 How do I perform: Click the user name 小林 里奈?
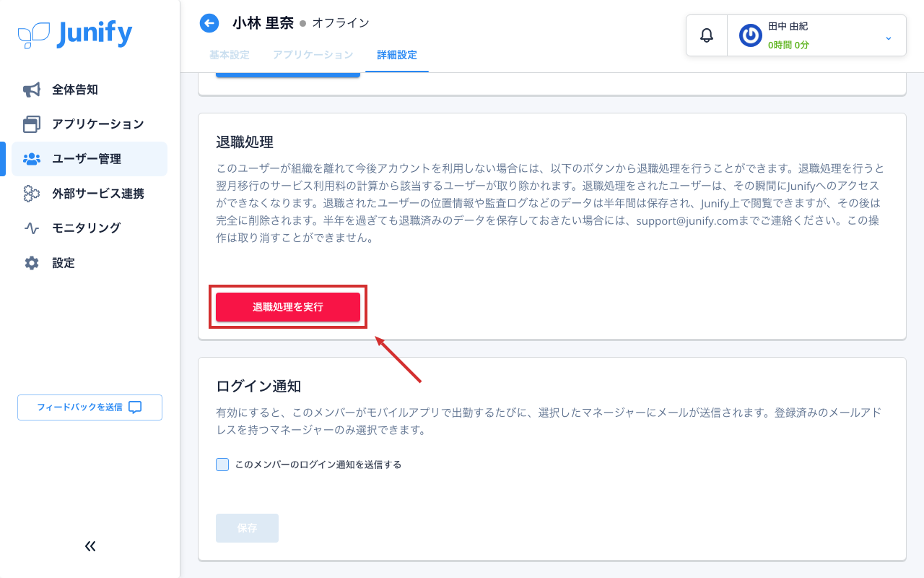263,23
